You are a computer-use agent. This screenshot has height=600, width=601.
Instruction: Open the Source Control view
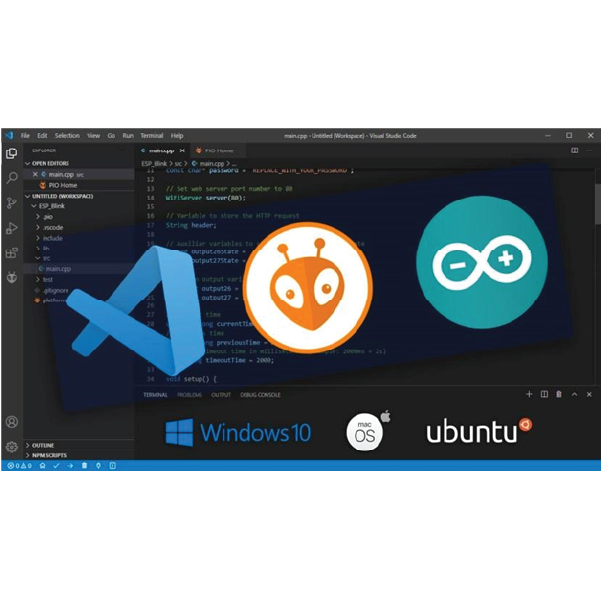[x=11, y=203]
